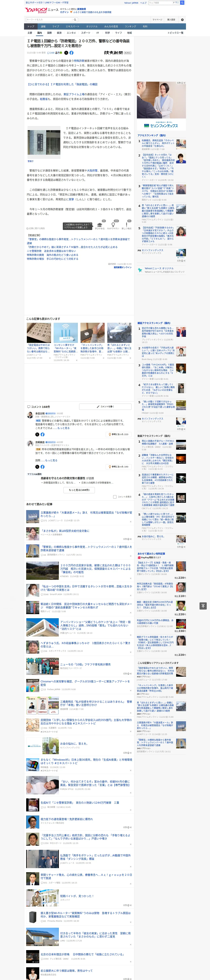Open related article 特殊詐欺の増加 手口の巧妙化

pos(53,259)
